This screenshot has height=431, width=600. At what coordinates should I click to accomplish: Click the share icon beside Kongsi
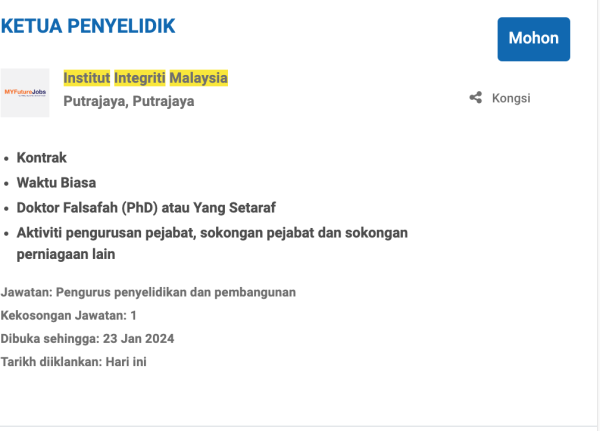pos(476,98)
